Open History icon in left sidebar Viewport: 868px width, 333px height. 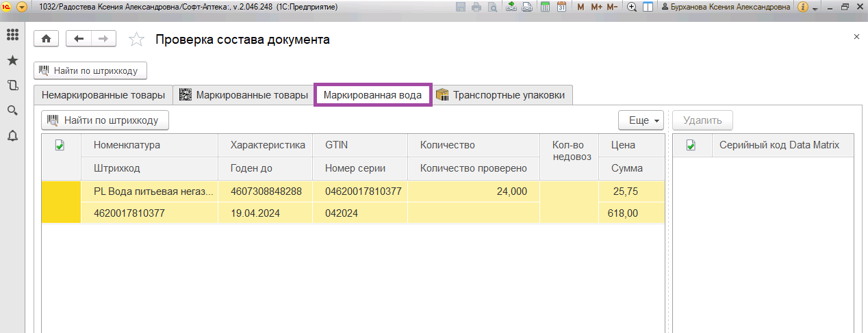(x=12, y=85)
